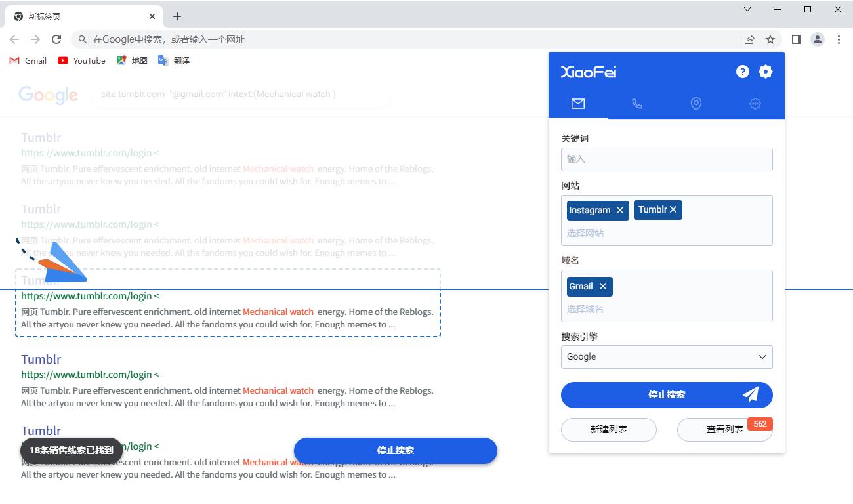This screenshot has height=504, width=853.
Task: Open the Chrome three-dot menu
Action: click(839, 39)
